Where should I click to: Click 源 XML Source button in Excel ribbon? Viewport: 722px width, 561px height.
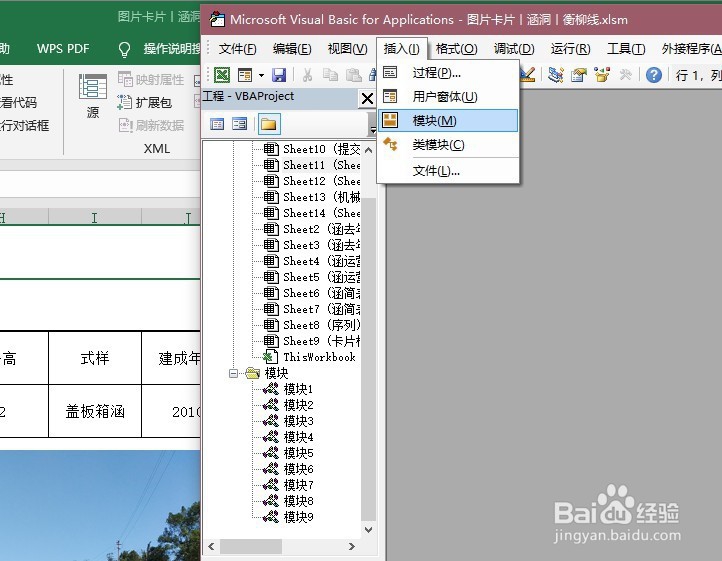tap(93, 96)
